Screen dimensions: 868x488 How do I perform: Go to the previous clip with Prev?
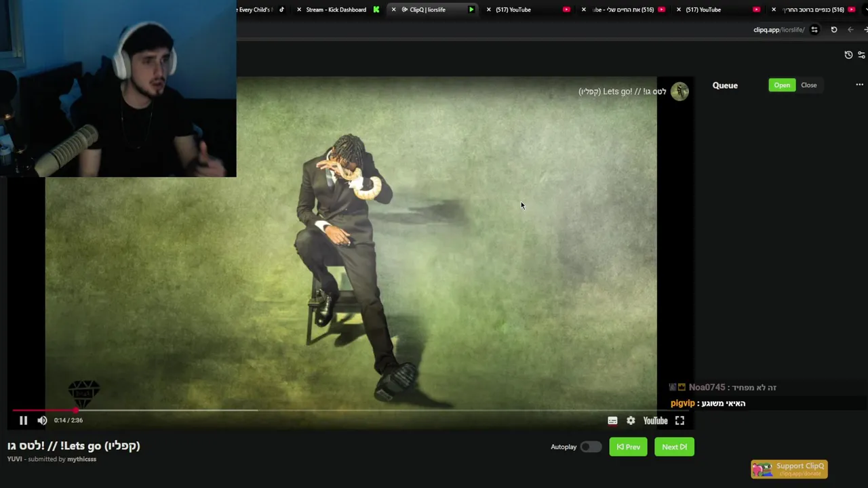[628, 447]
